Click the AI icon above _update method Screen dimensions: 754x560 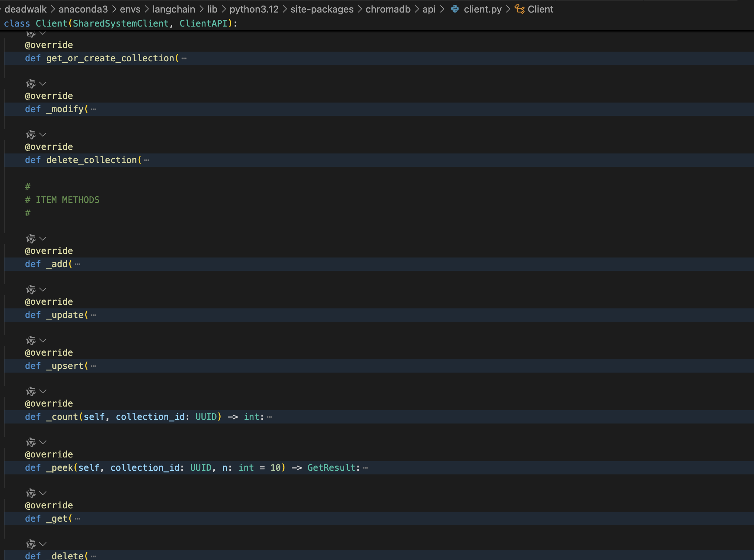coord(31,290)
